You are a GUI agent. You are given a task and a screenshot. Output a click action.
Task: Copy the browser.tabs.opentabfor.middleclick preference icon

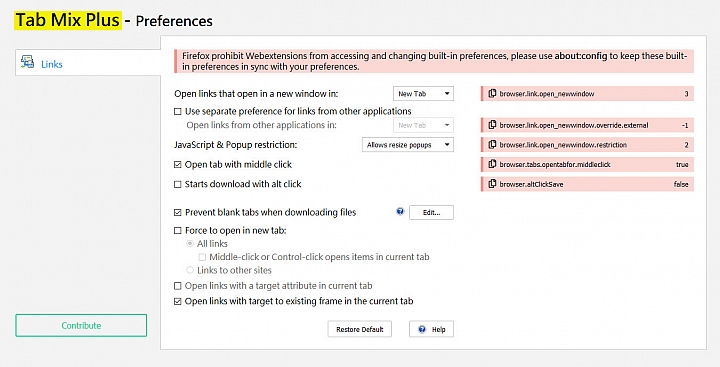tap(492, 164)
